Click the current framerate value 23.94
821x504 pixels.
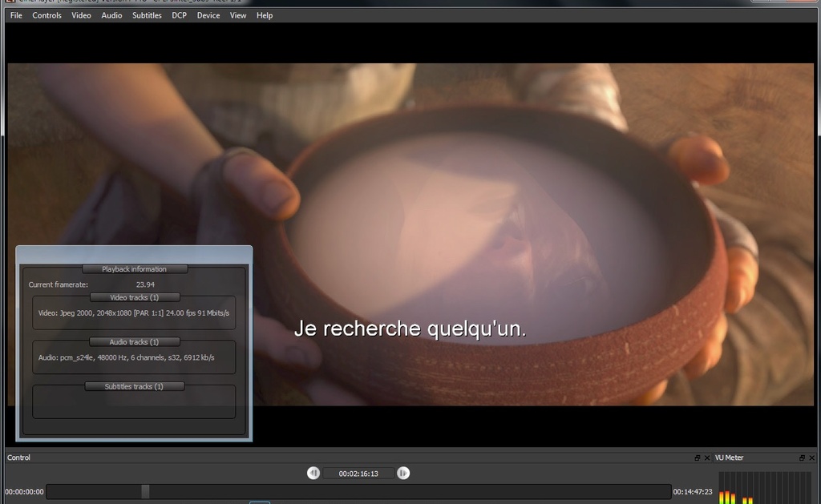145,284
